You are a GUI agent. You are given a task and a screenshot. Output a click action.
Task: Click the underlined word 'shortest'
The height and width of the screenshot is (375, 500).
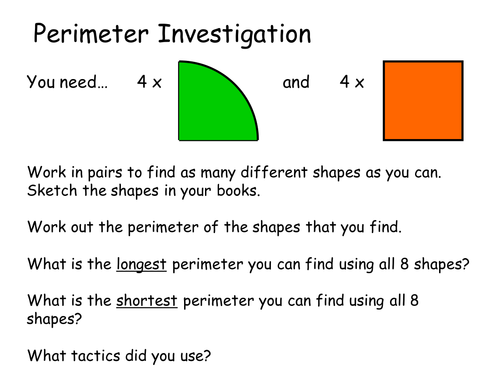coord(147,301)
